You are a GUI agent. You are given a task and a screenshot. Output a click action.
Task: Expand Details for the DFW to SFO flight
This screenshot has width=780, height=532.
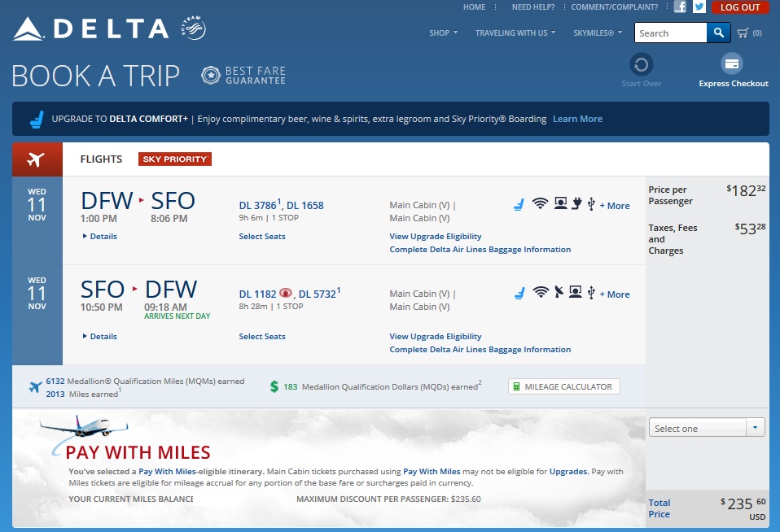tap(100, 236)
